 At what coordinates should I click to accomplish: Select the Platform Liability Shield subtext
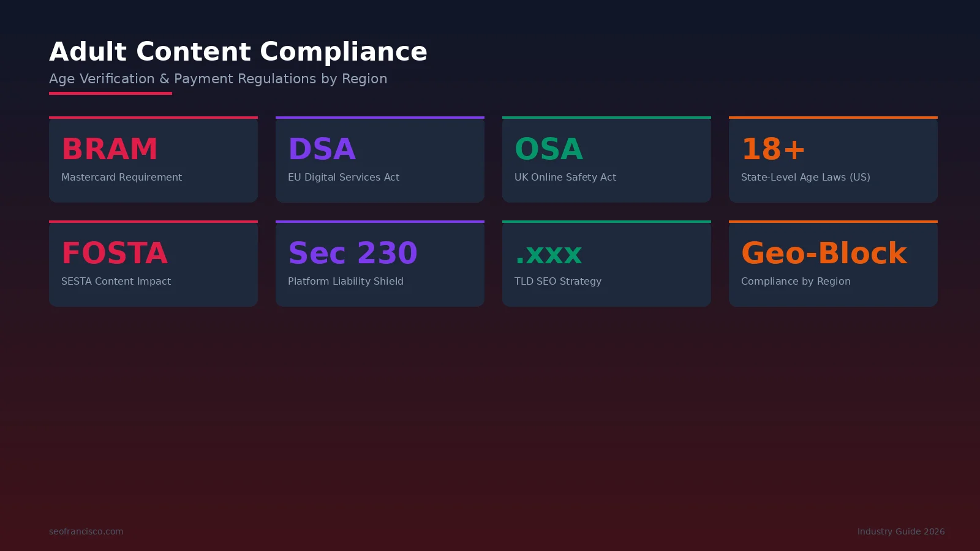pos(346,281)
